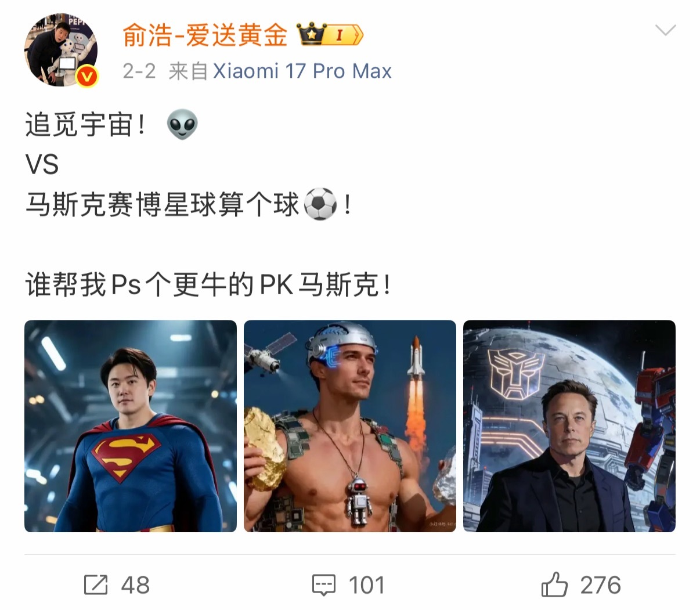The height and width of the screenshot is (610, 700).
Task: Like the post with thumbs-up icon
Action: coord(554,584)
